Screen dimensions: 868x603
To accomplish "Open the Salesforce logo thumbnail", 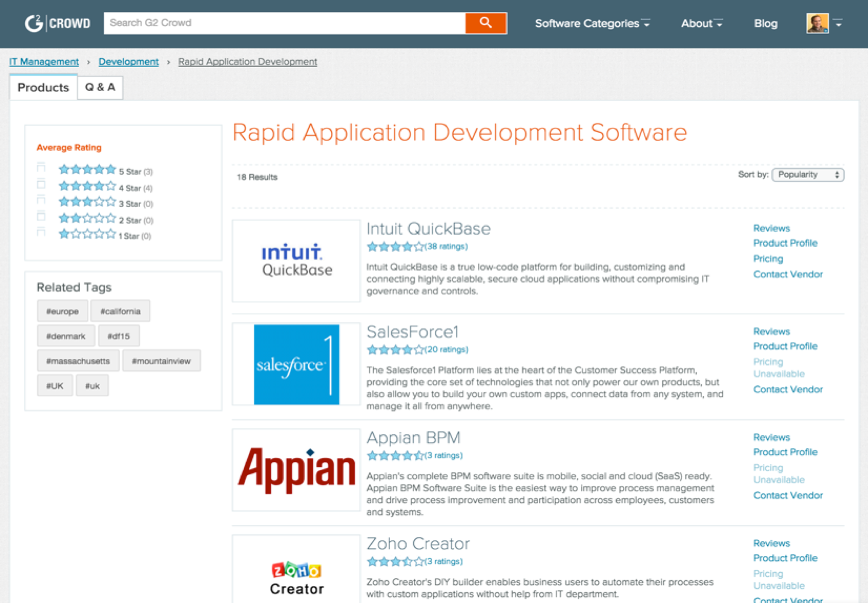I will coord(296,364).
